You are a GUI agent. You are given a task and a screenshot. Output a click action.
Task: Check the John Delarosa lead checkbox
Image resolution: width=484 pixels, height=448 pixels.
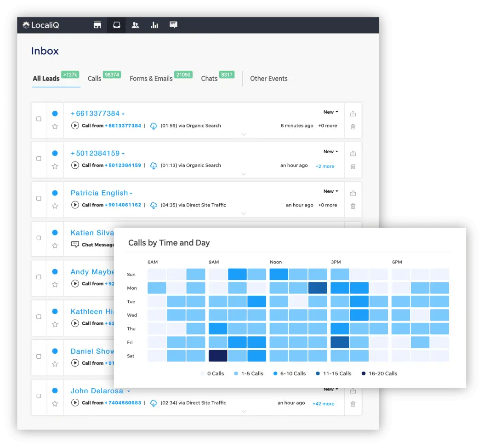pos(39,396)
